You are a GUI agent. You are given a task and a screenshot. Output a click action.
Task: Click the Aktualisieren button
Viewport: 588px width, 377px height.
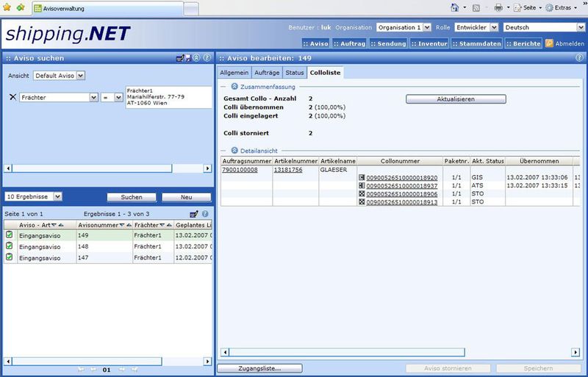(456, 98)
